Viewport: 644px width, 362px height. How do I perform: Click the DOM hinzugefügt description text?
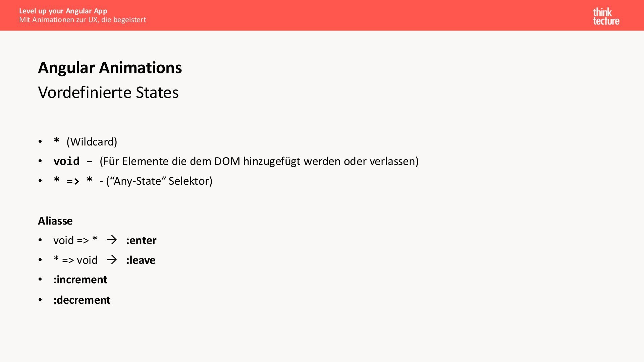tap(259, 162)
